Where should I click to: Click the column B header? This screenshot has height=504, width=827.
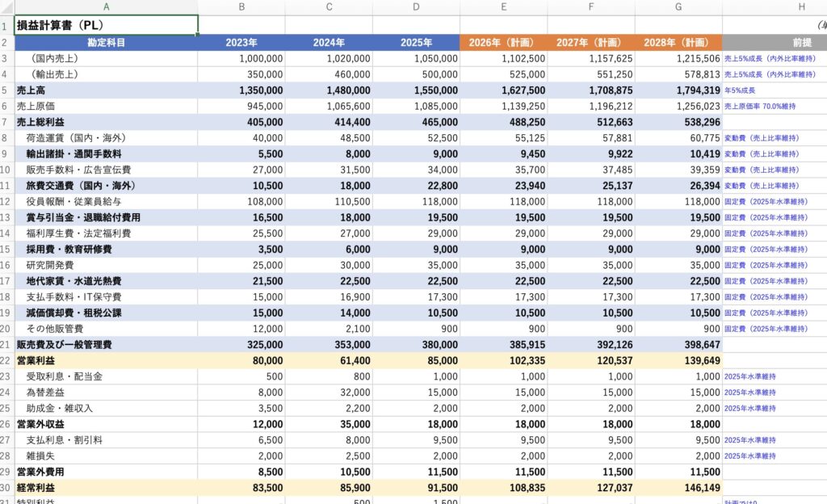pyautogui.click(x=241, y=7)
